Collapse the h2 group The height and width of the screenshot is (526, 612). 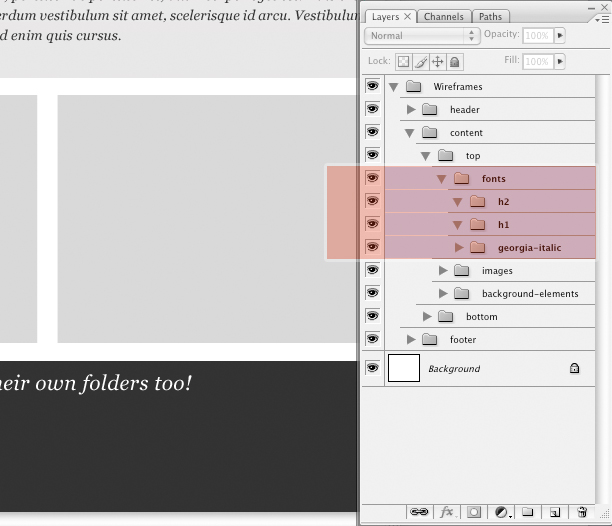[457, 202]
